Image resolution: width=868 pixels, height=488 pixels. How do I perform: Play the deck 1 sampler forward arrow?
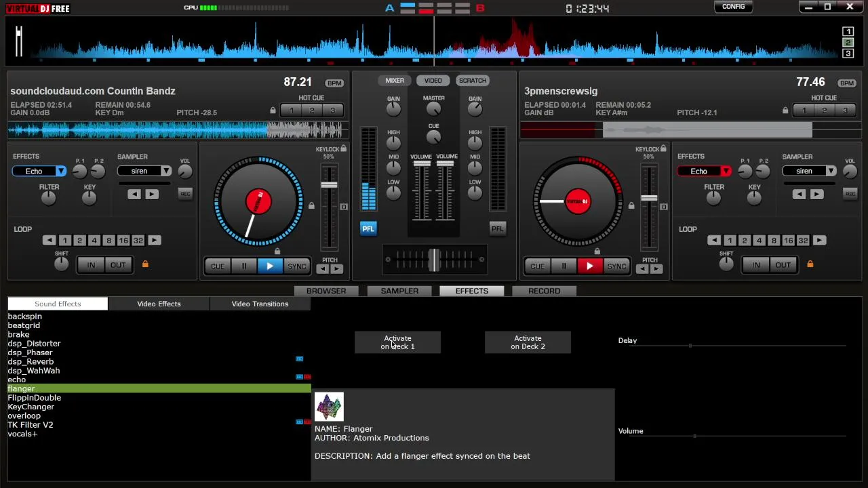click(151, 195)
